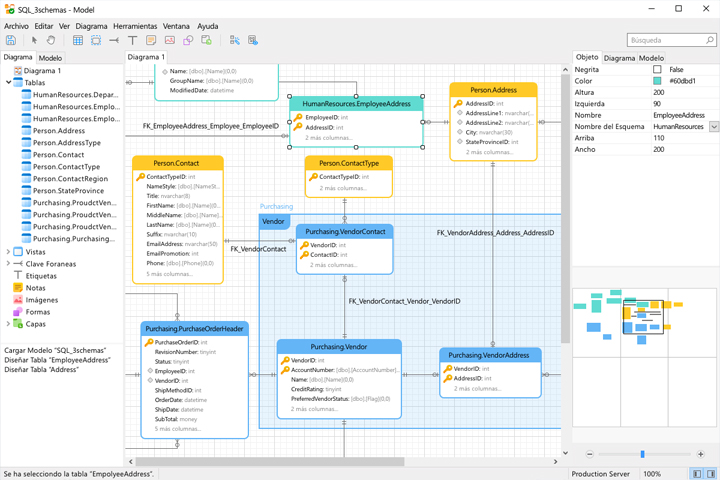Viewport: 720px width, 480px height.
Task: Click the zoom in plus icon
Action: [700, 454]
